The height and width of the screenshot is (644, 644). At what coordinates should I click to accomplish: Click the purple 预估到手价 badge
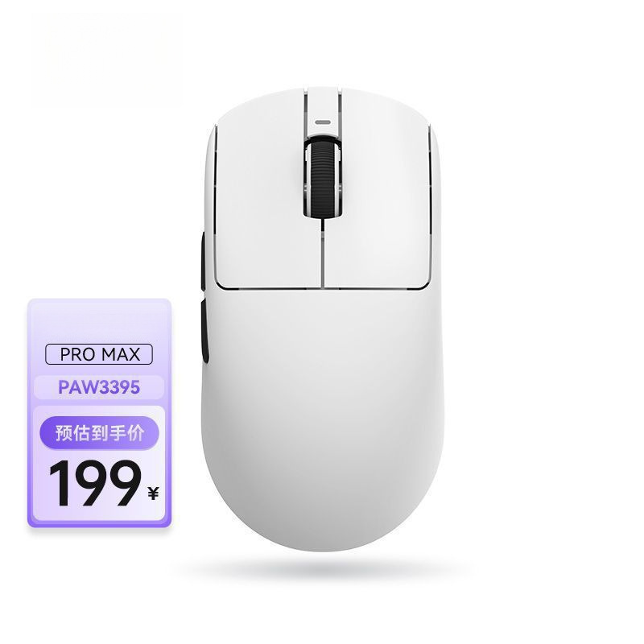click(99, 433)
